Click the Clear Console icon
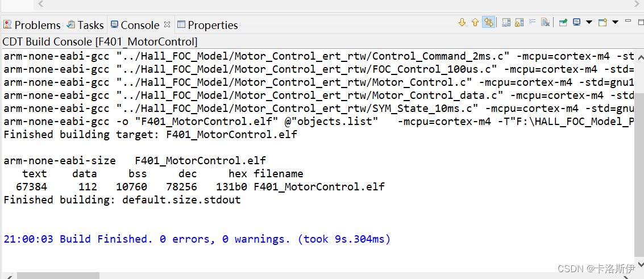Screen dimensions: 644x279 [546, 23]
